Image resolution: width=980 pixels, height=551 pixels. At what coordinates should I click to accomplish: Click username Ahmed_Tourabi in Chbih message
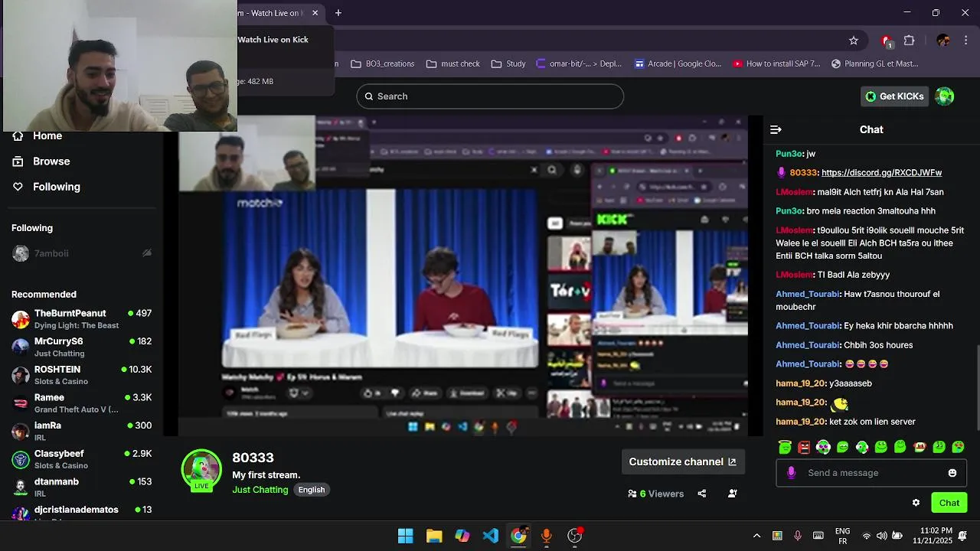(808, 345)
